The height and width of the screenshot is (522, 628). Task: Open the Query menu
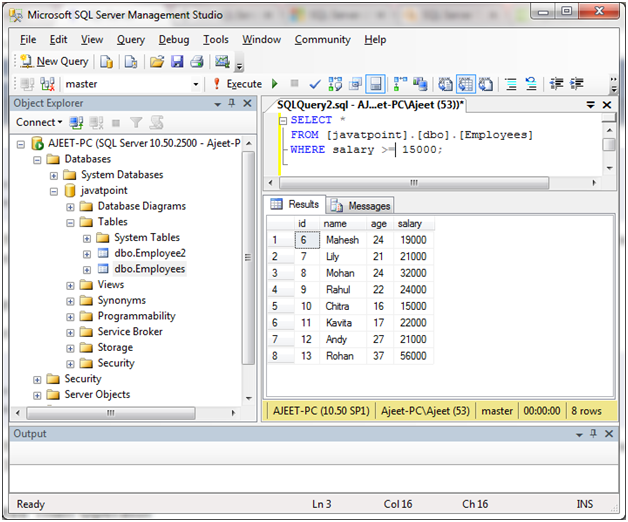131,40
